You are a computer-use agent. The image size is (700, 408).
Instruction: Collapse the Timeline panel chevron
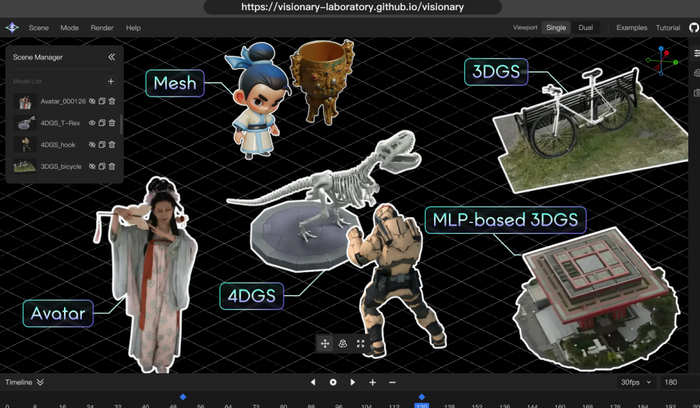40,382
